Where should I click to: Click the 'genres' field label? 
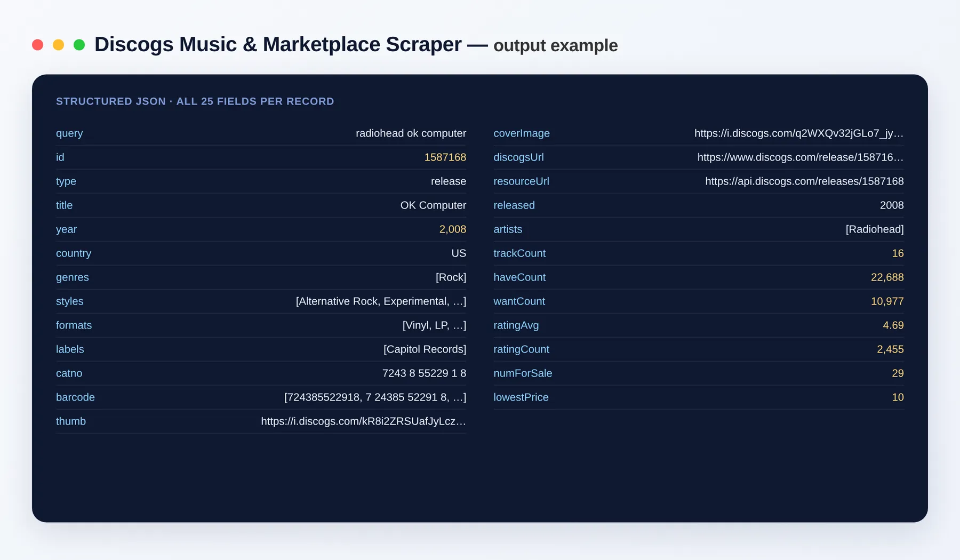[73, 277]
